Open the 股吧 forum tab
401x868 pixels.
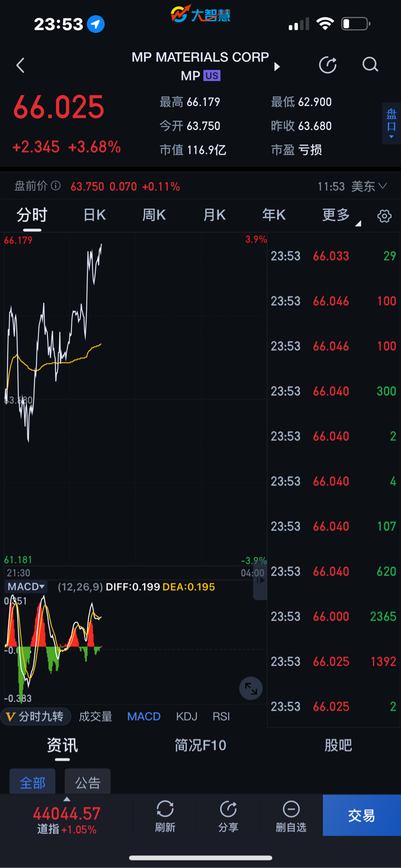[x=338, y=745]
